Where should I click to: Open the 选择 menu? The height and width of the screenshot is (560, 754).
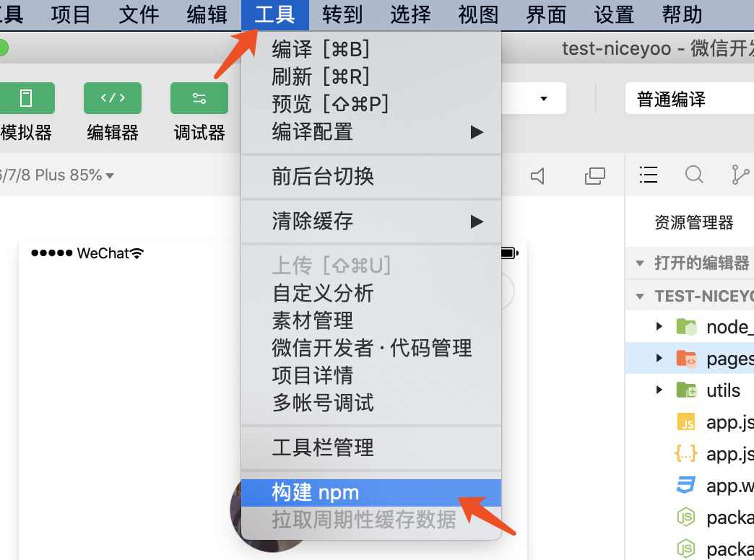pyautogui.click(x=410, y=15)
